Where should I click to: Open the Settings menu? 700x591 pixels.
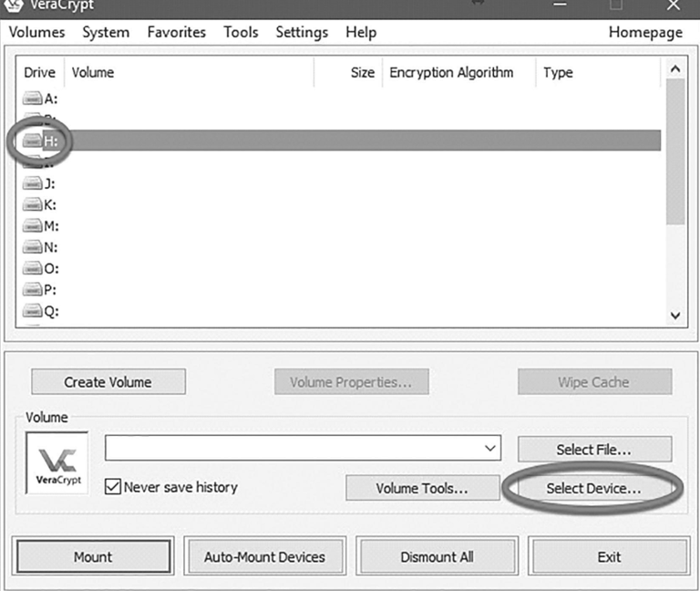click(302, 32)
